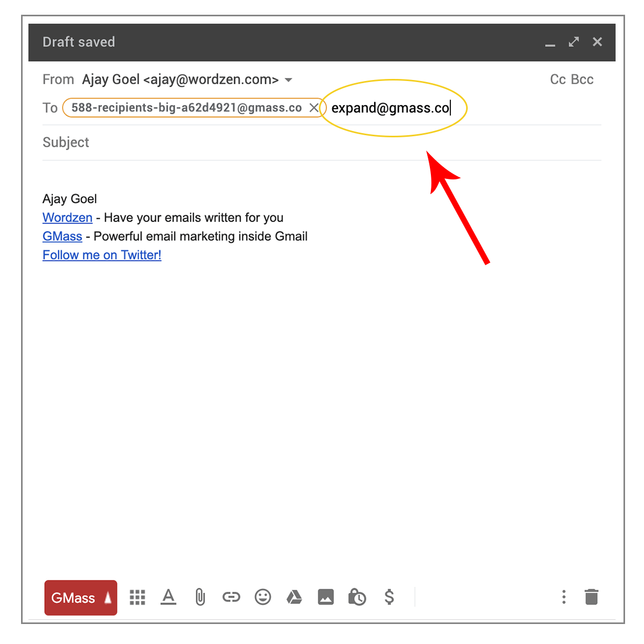Show text formatting options
The width and height of the screenshot is (644, 644).
point(168,597)
